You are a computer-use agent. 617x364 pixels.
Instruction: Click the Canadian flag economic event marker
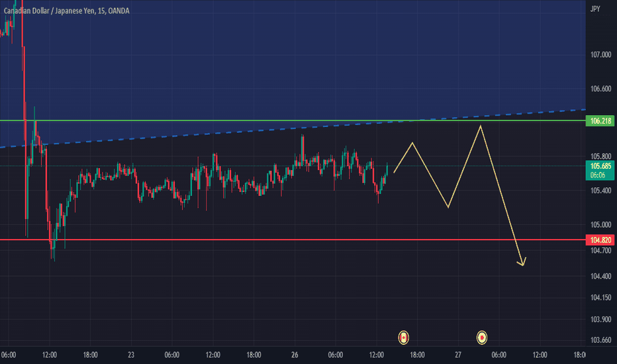(x=403, y=338)
